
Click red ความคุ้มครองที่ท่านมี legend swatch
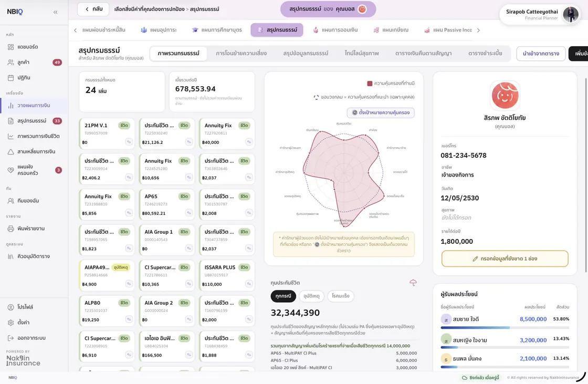point(370,84)
